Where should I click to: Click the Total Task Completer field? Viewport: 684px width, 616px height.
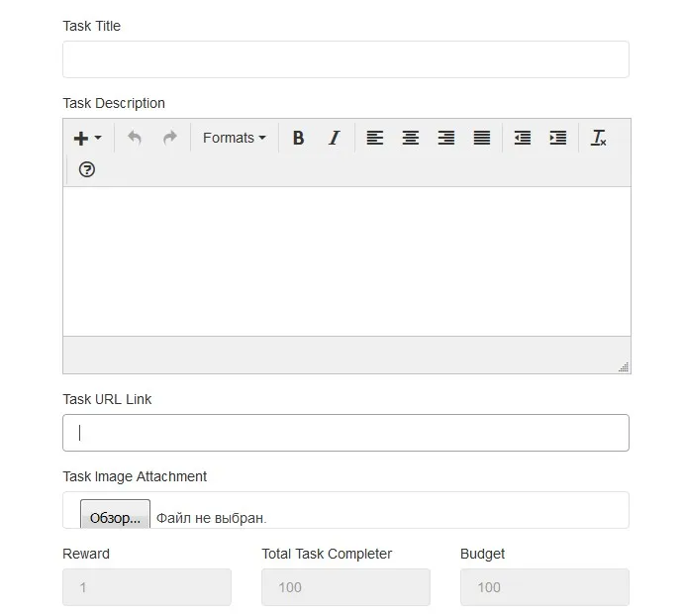345,587
